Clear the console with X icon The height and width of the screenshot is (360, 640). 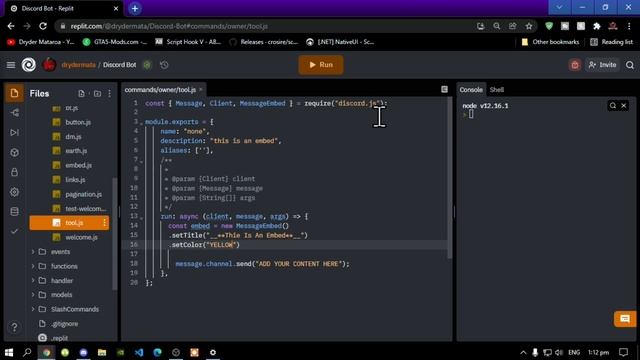[x=624, y=105]
